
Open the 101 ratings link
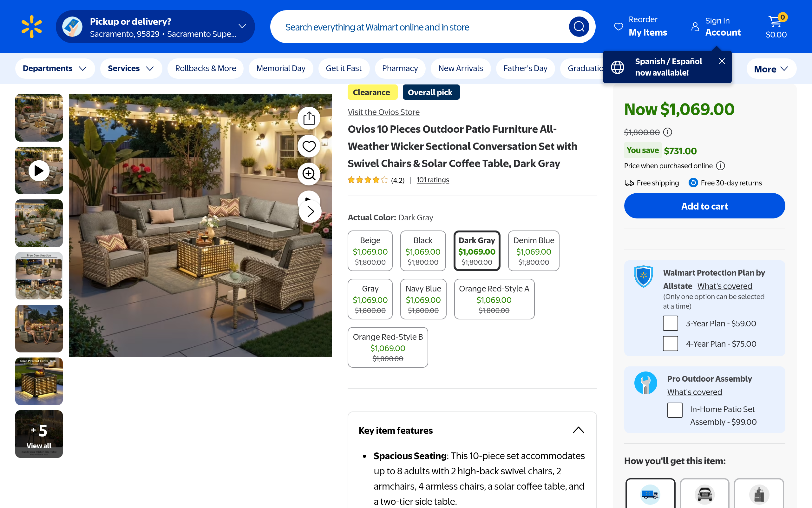(433, 180)
